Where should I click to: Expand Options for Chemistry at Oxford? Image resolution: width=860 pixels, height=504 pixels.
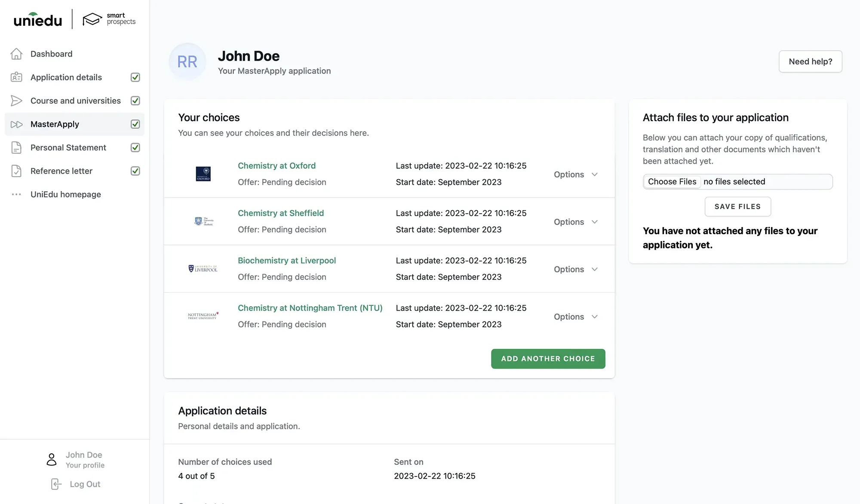(576, 174)
